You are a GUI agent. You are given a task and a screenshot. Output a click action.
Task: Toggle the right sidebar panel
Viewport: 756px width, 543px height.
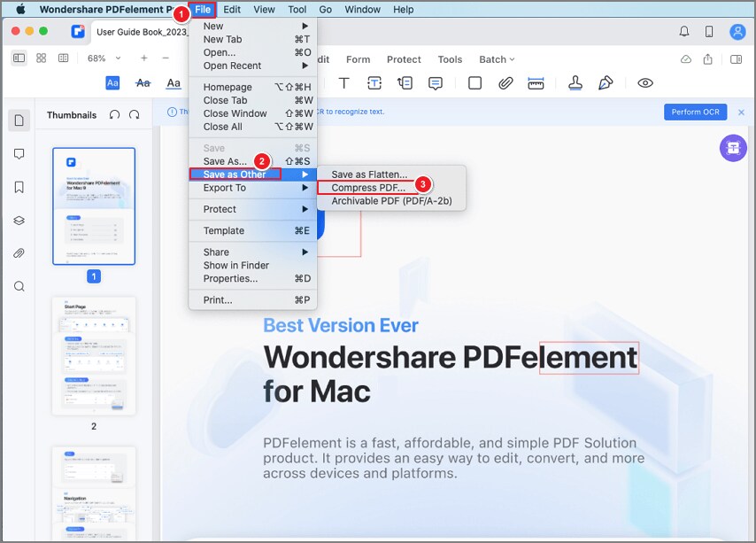pyautogui.click(x=736, y=58)
